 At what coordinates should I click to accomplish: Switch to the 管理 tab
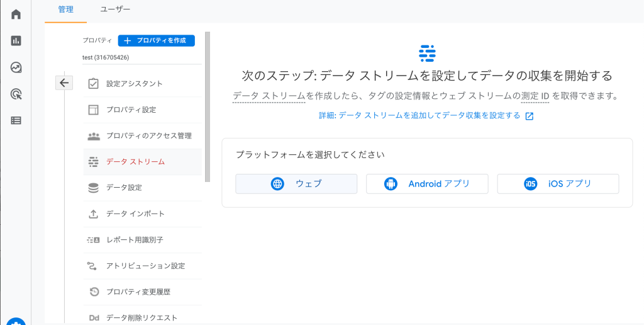click(65, 9)
